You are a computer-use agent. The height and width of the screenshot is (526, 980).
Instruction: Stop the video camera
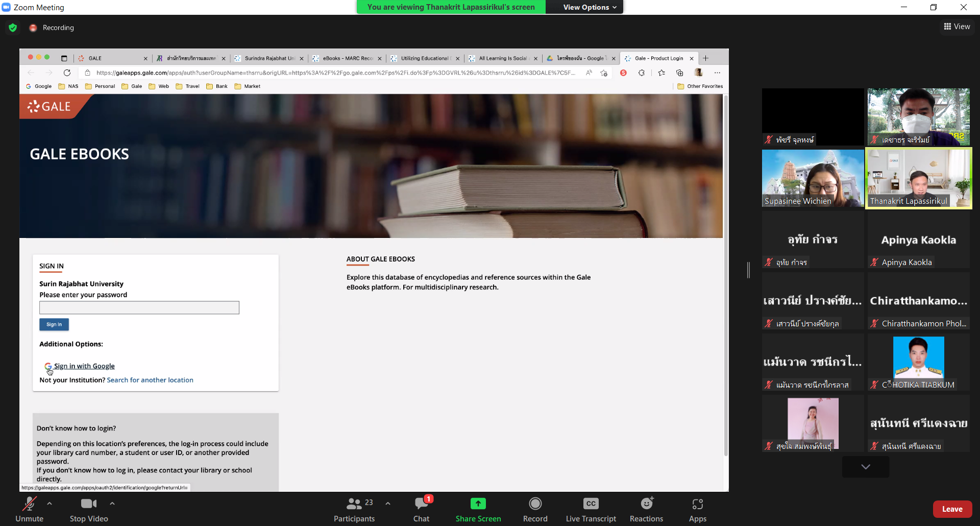[89, 509]
